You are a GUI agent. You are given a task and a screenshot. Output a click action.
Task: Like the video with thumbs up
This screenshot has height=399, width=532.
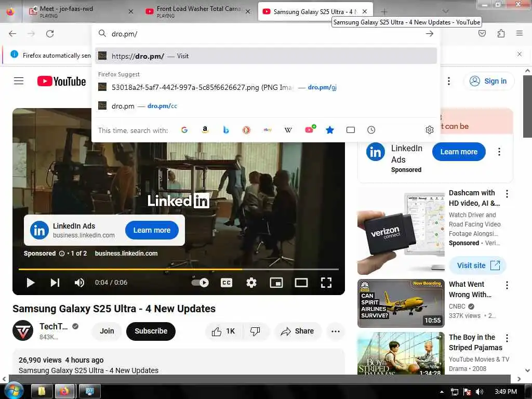pyautogui.click(x=223, y=331)
